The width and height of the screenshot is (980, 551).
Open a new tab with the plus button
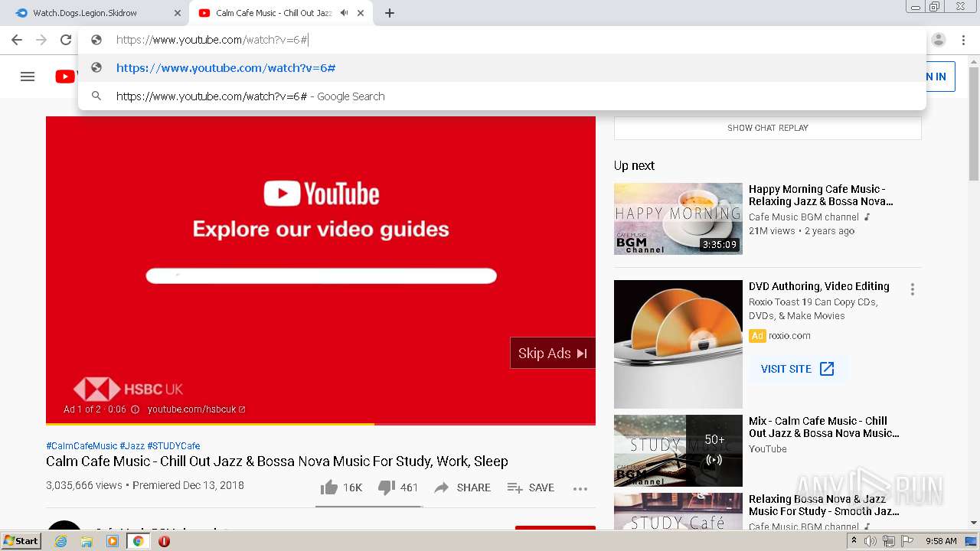[x=390, y=13]
